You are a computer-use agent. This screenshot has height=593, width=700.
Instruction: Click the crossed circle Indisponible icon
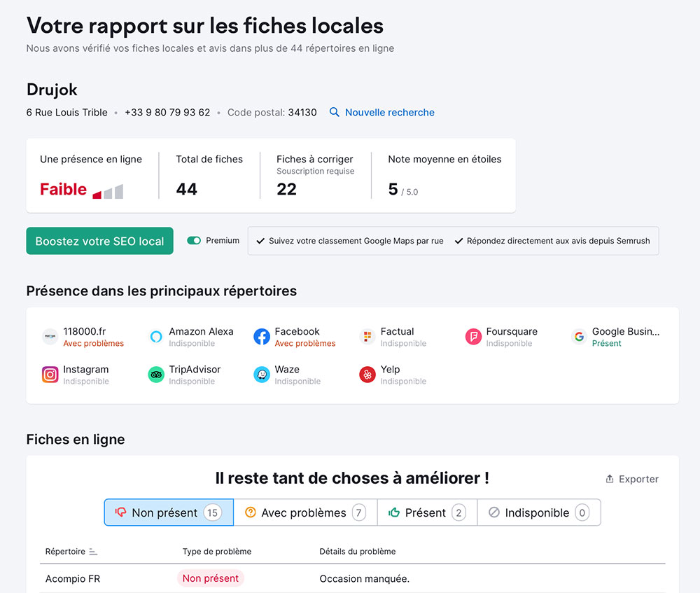pyautogui.click(x=493, y=512)
